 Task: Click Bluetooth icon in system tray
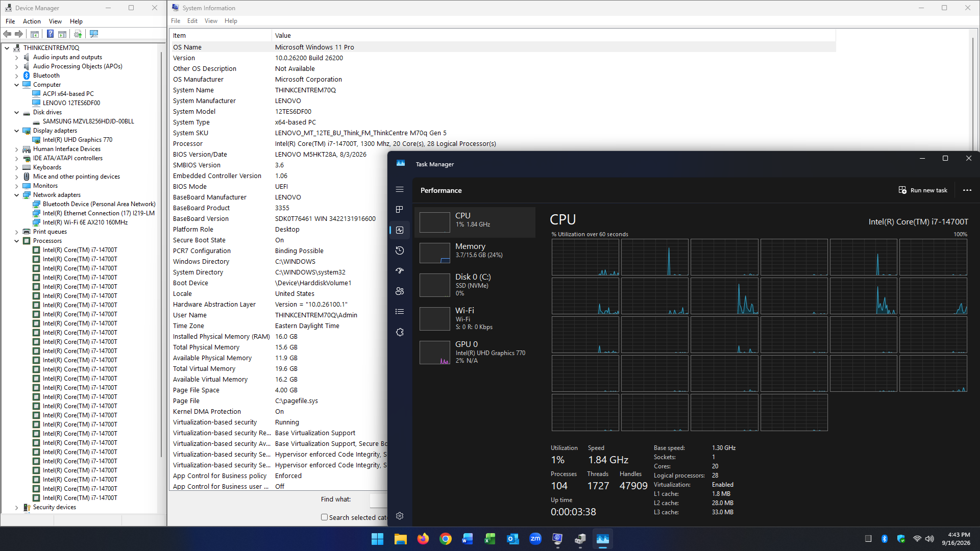885,539
